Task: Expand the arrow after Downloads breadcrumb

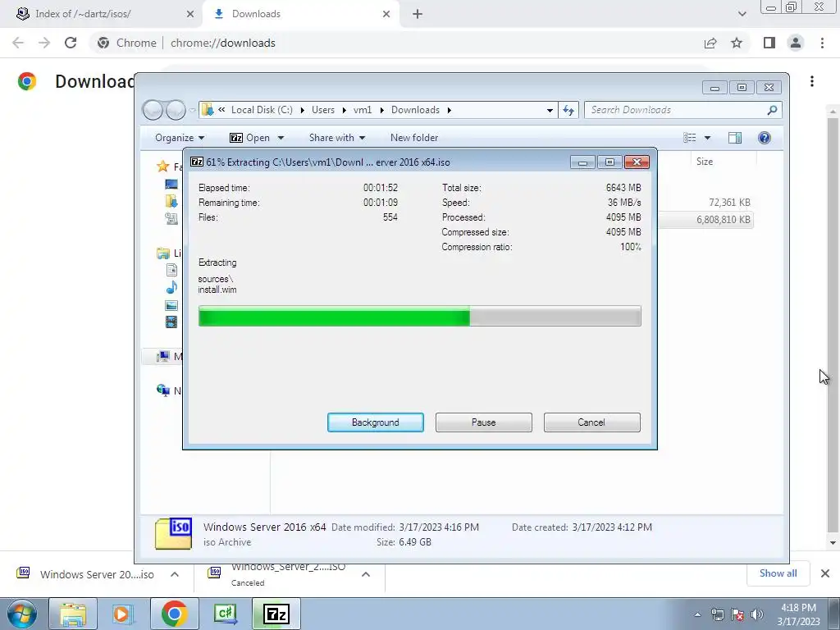Action: tap(449, 110)
